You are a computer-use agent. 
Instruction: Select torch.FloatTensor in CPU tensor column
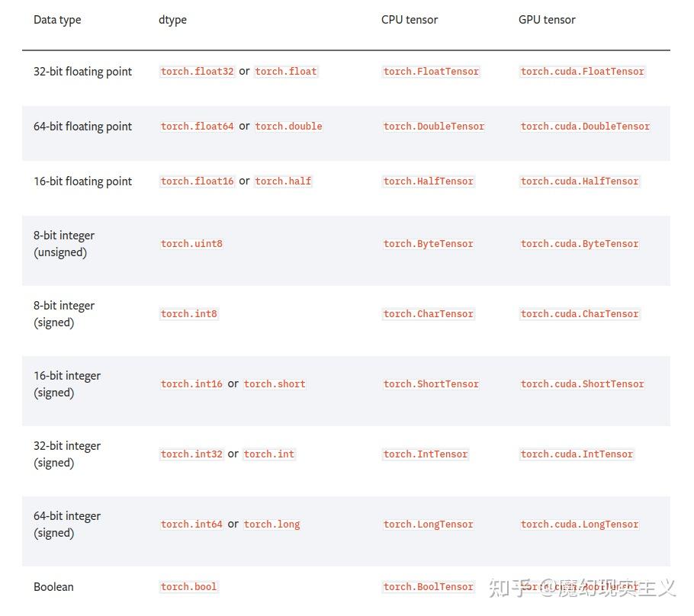click(x=431, y=72)
